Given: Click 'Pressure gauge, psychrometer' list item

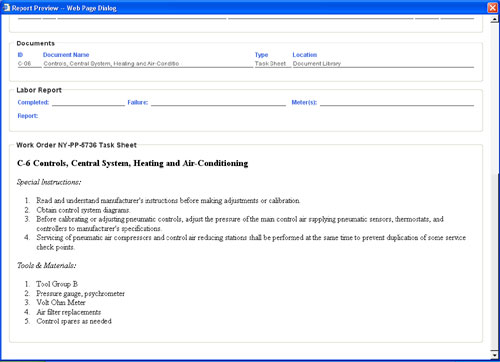Looking at the screenshot, I should [x=80, y=293].
